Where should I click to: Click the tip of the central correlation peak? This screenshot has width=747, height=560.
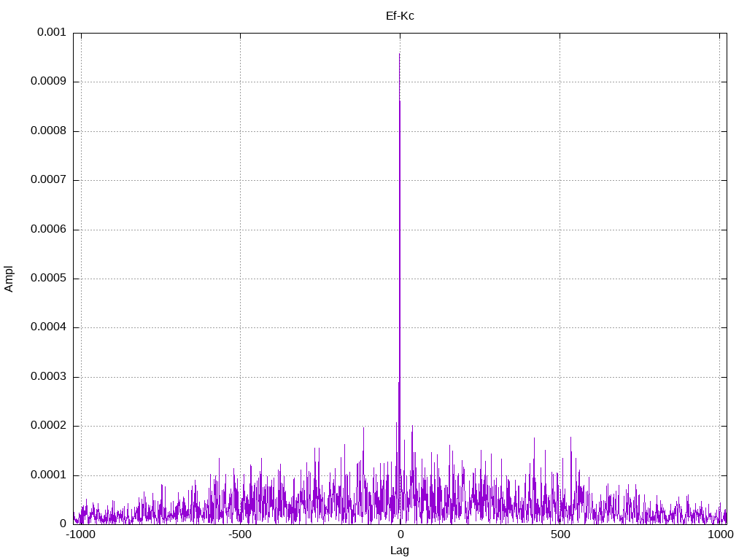tap(399, 54)
